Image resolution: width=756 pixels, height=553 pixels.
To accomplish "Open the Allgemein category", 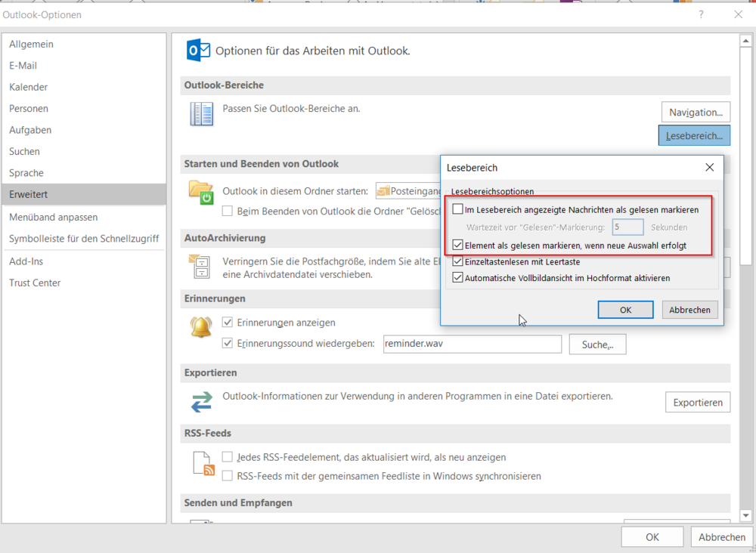I will click(84, 44).
